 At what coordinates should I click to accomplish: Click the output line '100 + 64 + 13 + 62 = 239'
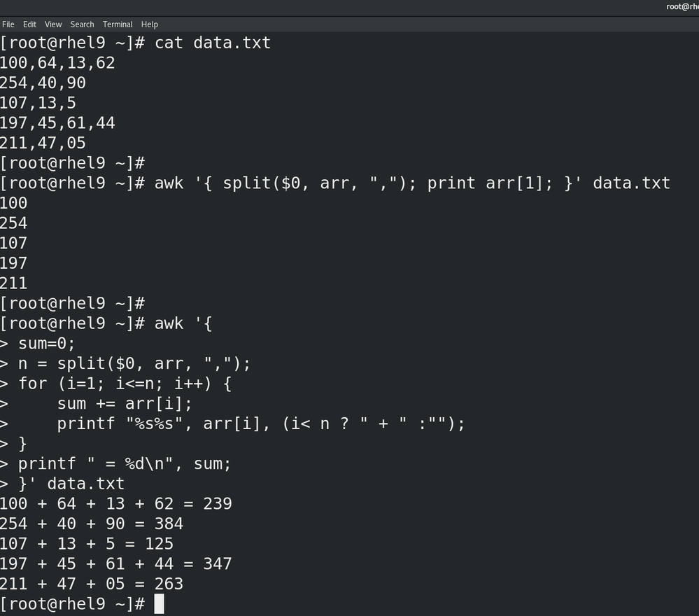coord(115,503)
